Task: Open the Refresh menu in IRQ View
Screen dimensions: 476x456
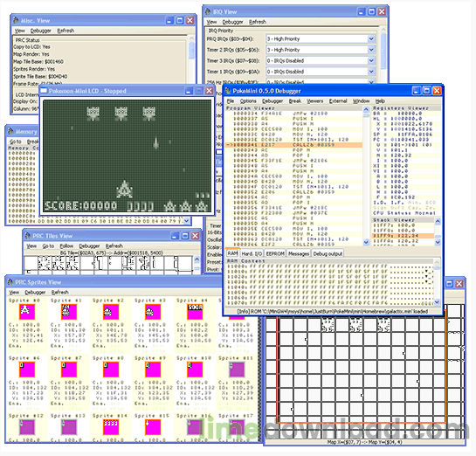Action: coord(258,22)
